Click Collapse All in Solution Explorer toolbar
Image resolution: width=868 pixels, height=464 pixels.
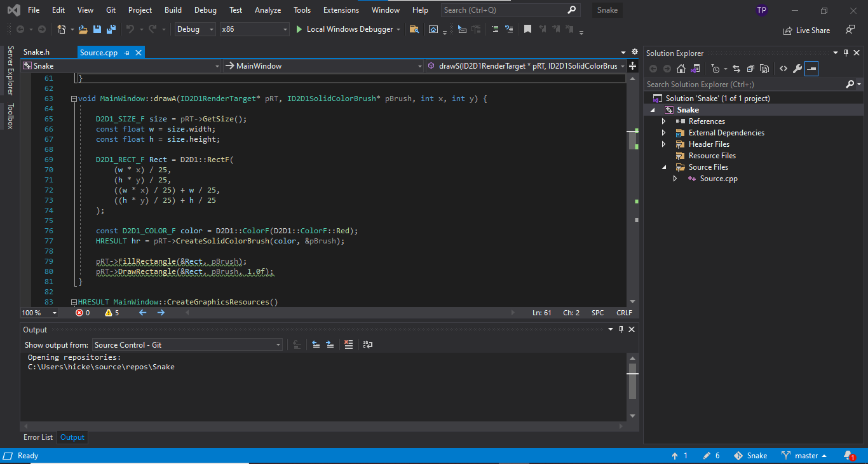[x=750, y=69]
